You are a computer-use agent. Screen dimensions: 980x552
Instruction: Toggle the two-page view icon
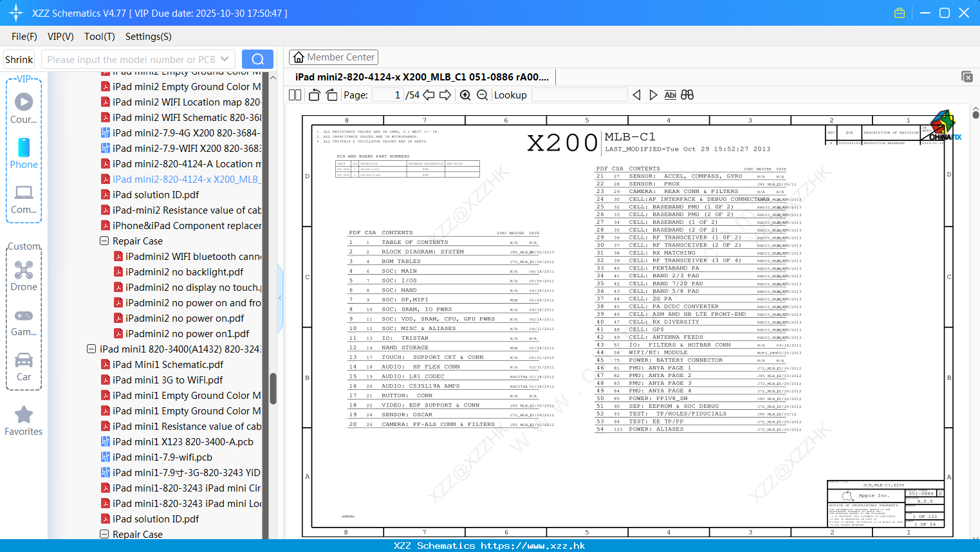[x=295, y=95]
